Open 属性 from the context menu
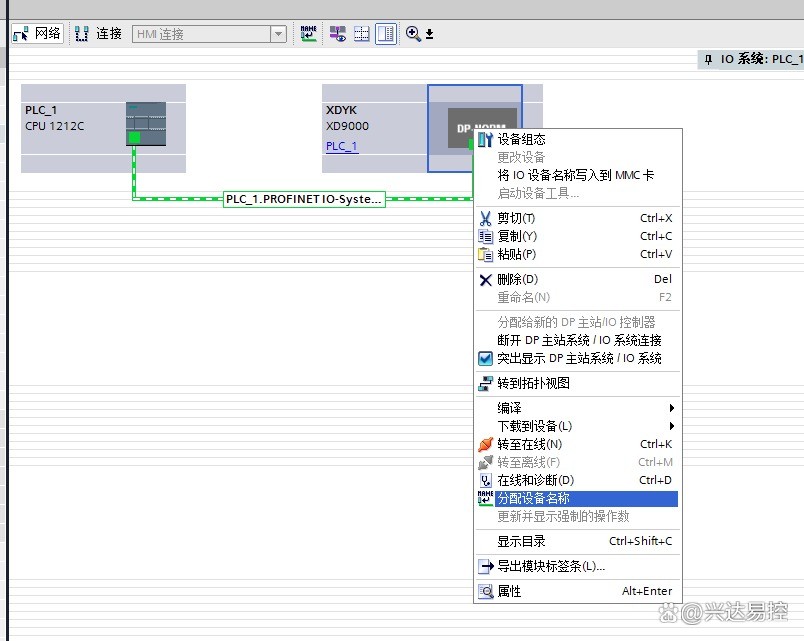 pos(578,592)
